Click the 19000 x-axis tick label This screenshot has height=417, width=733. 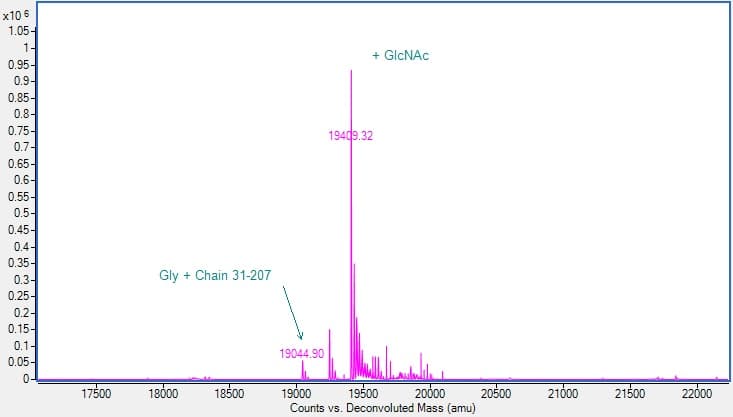[x=296, y=394]
